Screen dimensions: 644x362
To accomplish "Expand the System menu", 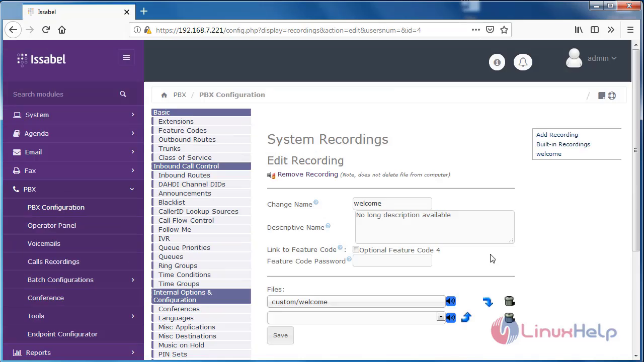I will click(x=73, y=115).
